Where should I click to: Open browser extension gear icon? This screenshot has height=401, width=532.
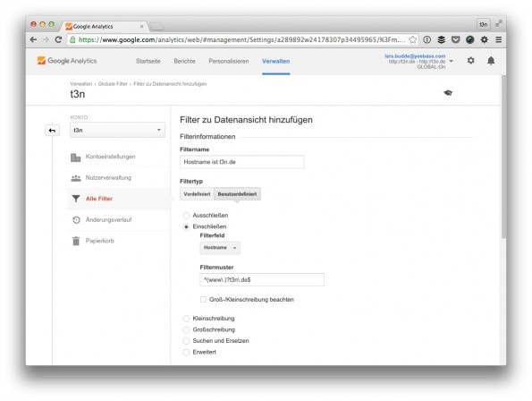484,39
